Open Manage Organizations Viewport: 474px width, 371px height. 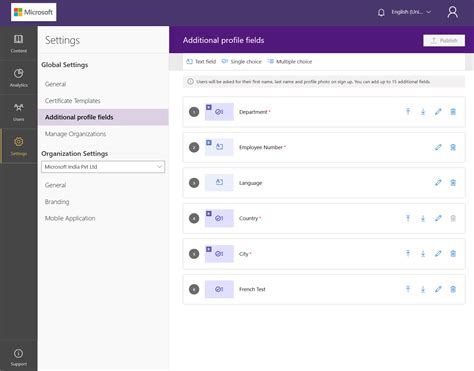[75, 134]
